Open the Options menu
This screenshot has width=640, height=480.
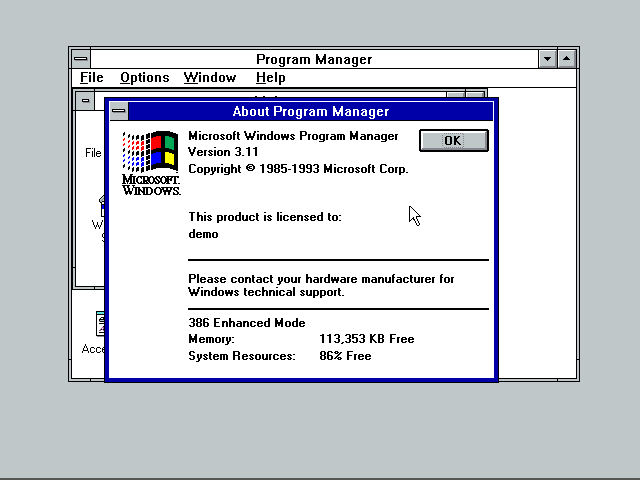pyautogui.click(x=144, y=78)
